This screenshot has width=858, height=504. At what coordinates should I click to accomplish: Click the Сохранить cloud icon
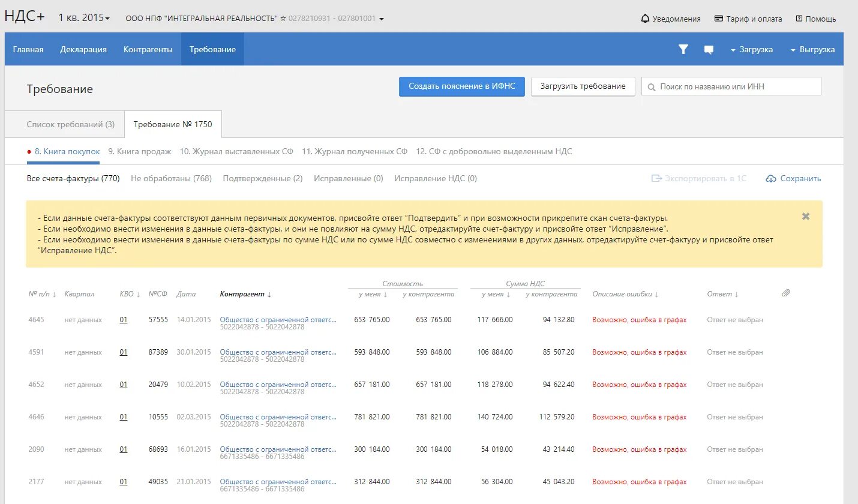(x=771, y=179)
